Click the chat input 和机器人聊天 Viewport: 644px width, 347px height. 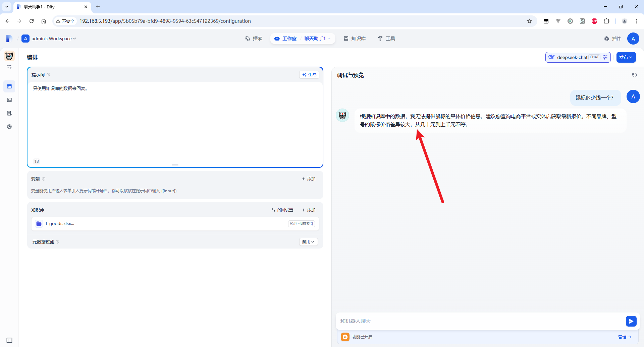[x=480, y=321]
